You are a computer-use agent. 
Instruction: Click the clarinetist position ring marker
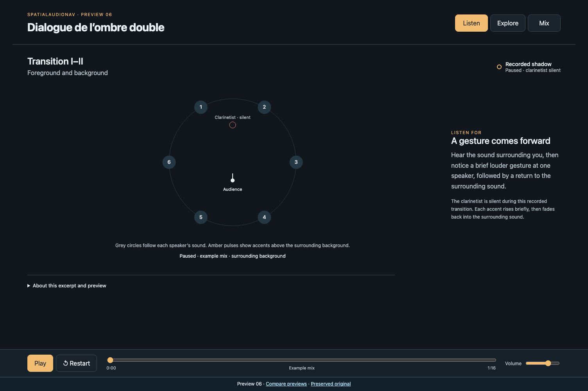tap(233, 125)
